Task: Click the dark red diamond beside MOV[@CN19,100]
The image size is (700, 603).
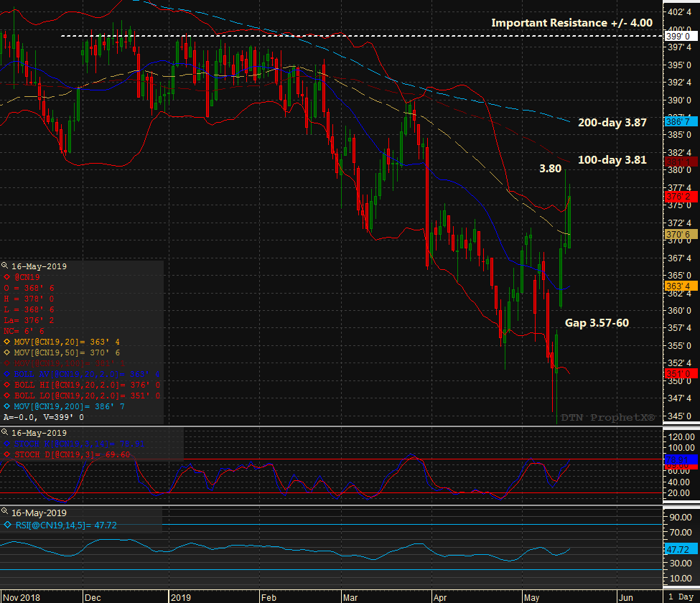Action: pos(6,363)
